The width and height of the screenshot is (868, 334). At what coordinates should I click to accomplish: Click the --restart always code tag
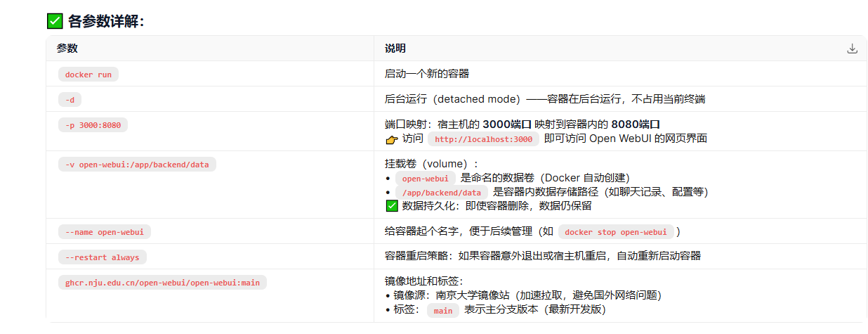pos(103,257)
